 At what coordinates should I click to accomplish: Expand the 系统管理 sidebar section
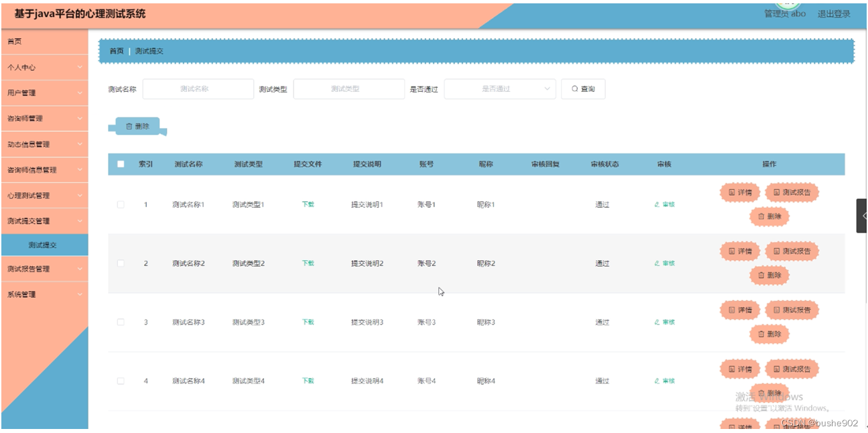pos(44,294)
